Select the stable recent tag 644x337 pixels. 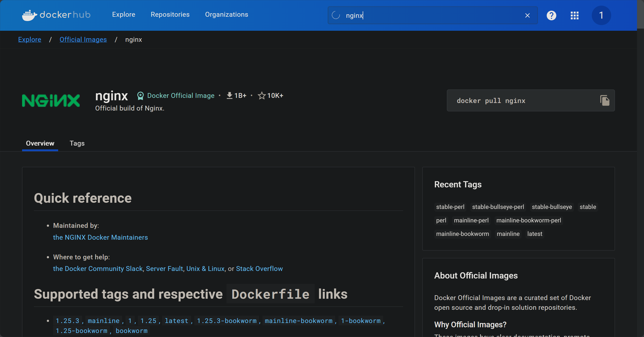tap(588, 207)
